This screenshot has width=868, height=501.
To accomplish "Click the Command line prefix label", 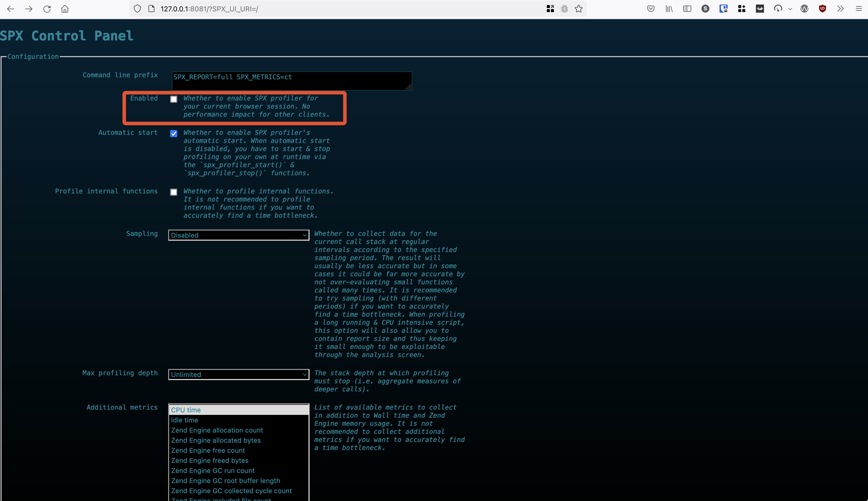I will coord(120,75).
